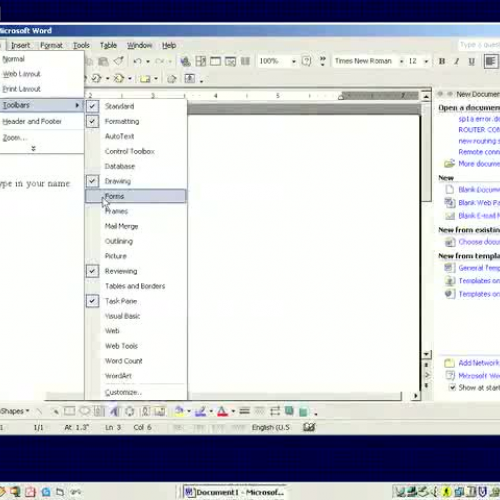
Task: Click the Format Painter brush icon
Action: (x=119, y=61)
